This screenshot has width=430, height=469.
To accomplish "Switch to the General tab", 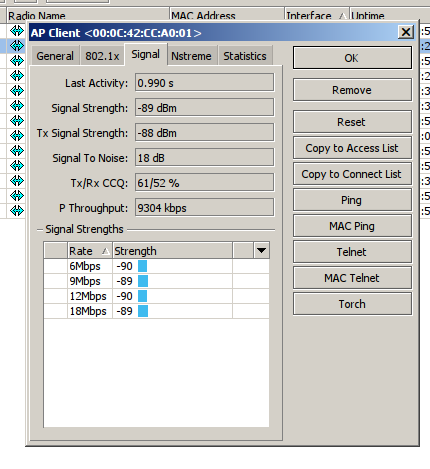I will coord(55,56).
